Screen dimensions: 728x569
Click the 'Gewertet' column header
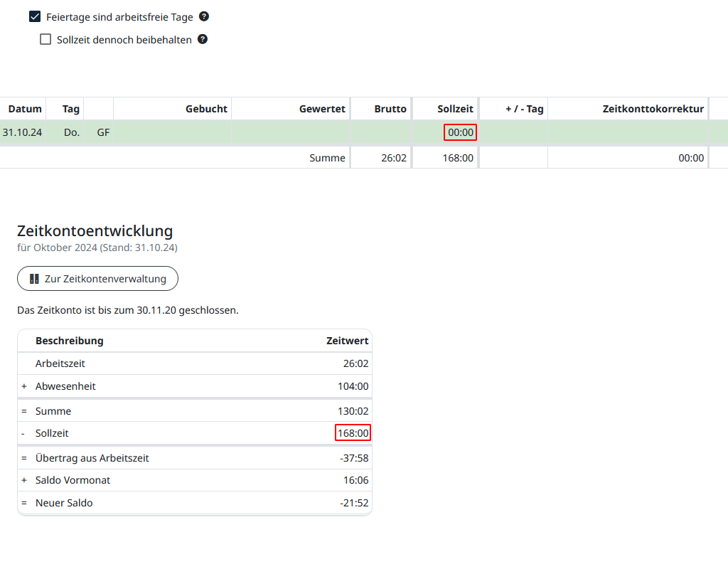[322, 109]
